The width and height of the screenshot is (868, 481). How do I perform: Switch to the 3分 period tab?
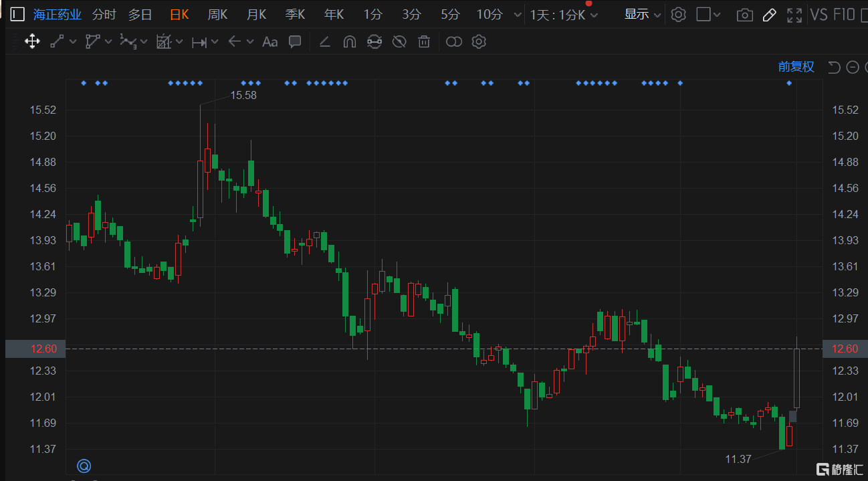coord(412,15)
